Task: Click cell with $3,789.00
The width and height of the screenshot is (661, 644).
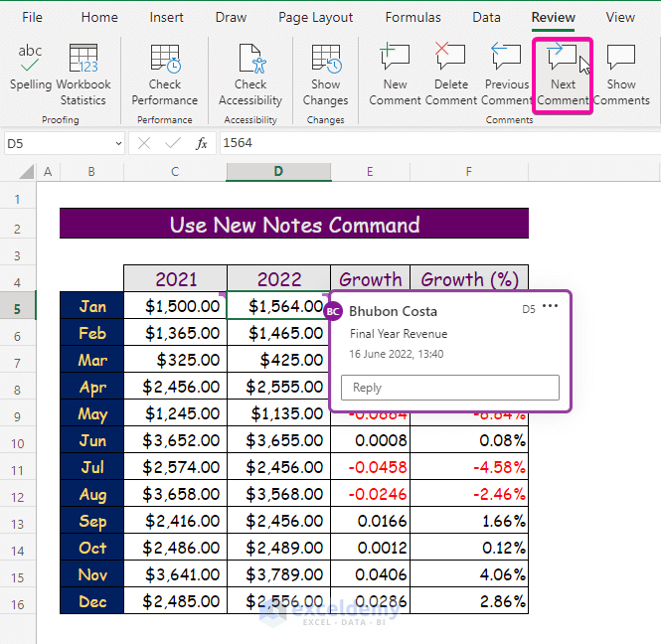Action: 278,574
